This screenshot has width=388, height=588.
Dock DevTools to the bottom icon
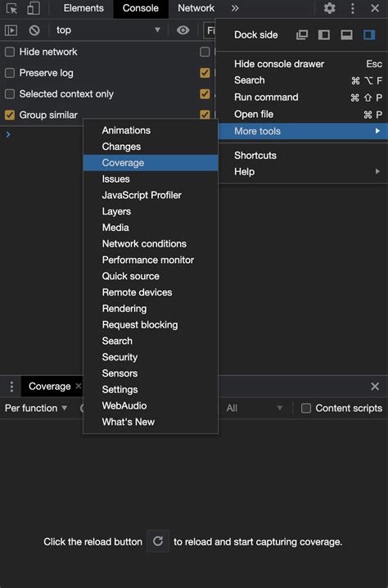[x=346, y=35]
